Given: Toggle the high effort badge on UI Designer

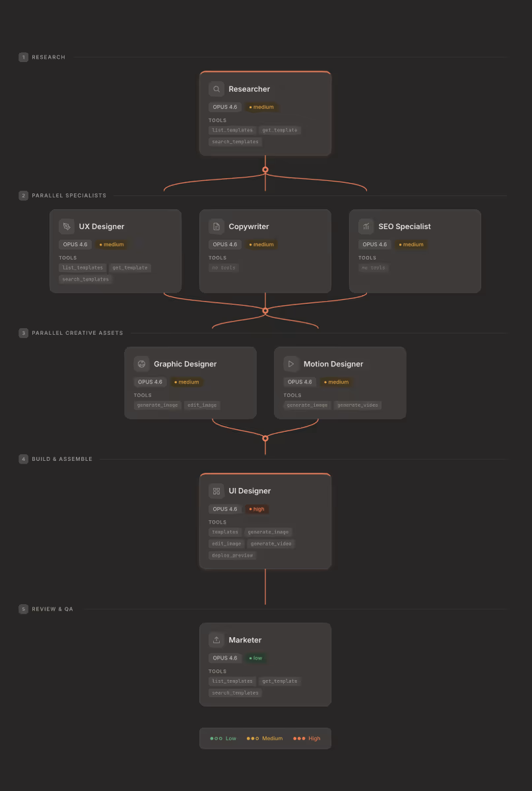Looking at the screenshot, I should point(257,508).
